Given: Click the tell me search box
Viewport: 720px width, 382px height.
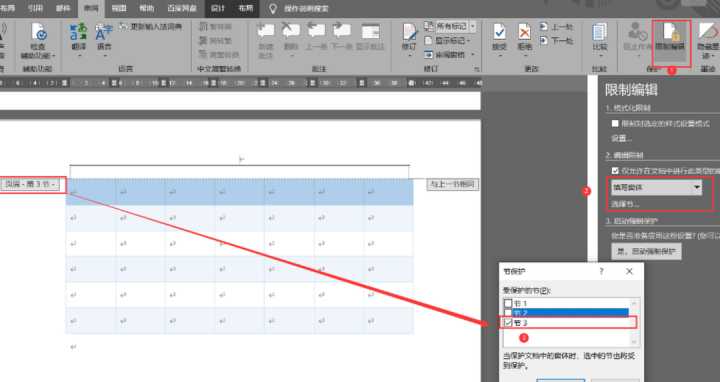Looking at the screenshot, I should pos(306,8).
